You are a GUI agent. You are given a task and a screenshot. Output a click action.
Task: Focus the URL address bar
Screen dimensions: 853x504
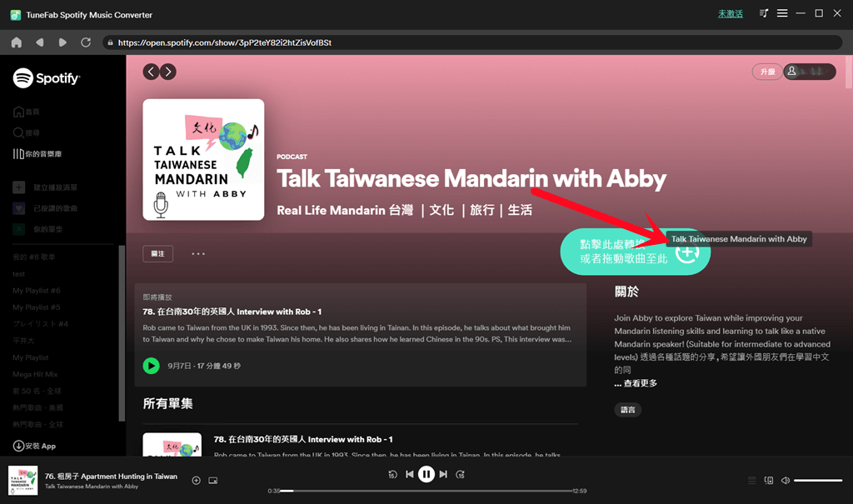click(x=472, y=42)
